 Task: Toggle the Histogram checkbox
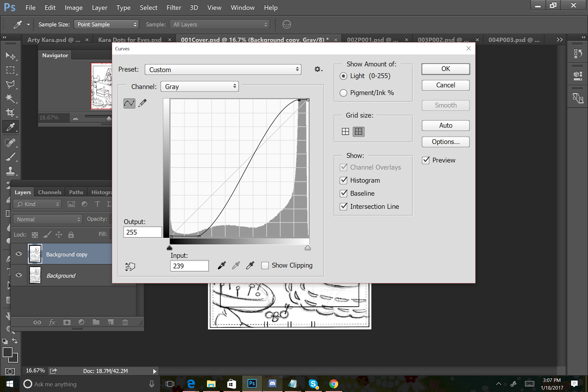pyautogui.click(x=344, y=180)
